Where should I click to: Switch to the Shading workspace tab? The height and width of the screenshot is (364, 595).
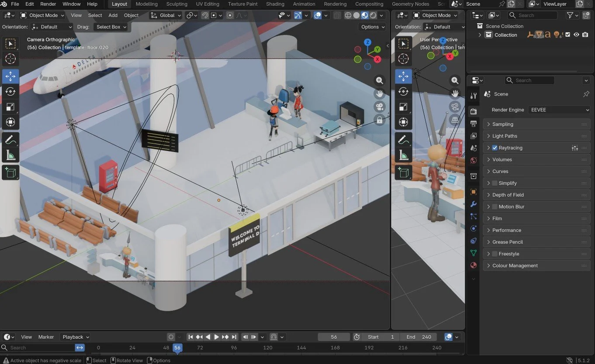[x=275, y=4]
